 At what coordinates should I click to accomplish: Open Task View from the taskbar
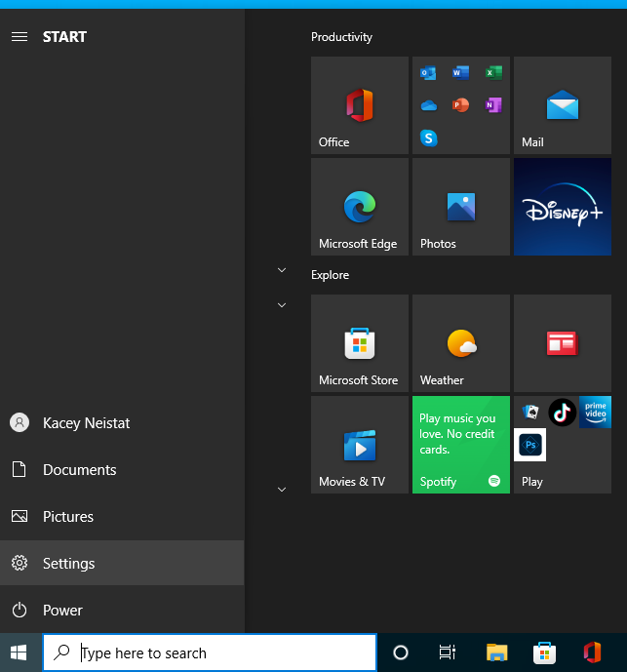click(448, 652)
